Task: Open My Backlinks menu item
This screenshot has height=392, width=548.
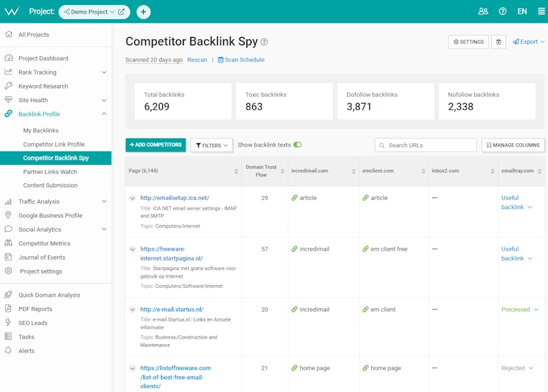Action: 40,130
